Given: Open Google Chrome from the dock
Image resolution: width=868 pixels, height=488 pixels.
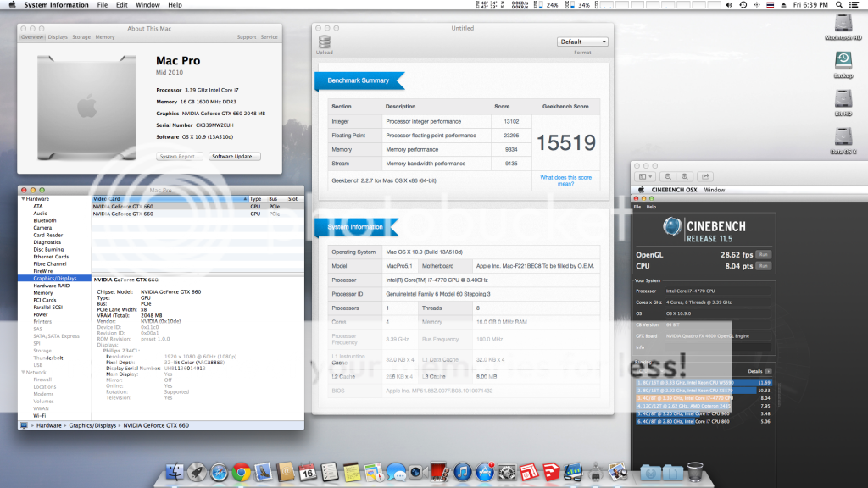Looking at the screenshot, I should 240,472.
